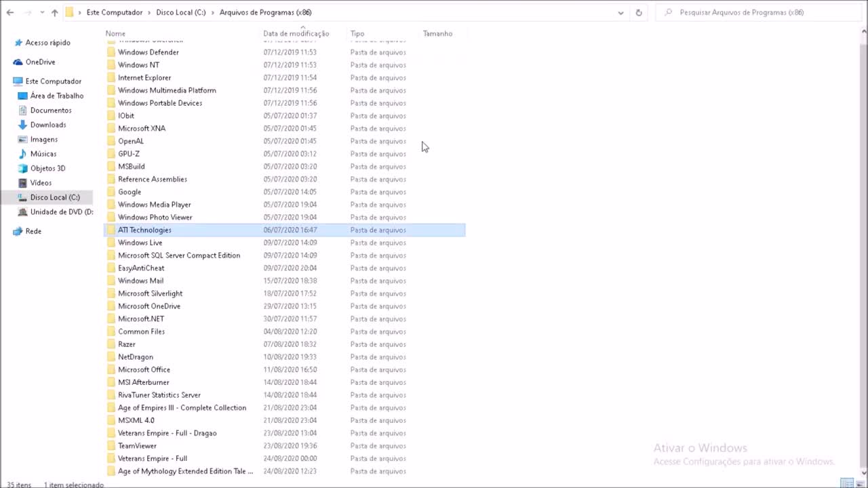Image resolution: width=868 pixels, height=488 pixels.
Task: Click MSBuild folder icon
Action: point(112,167)
